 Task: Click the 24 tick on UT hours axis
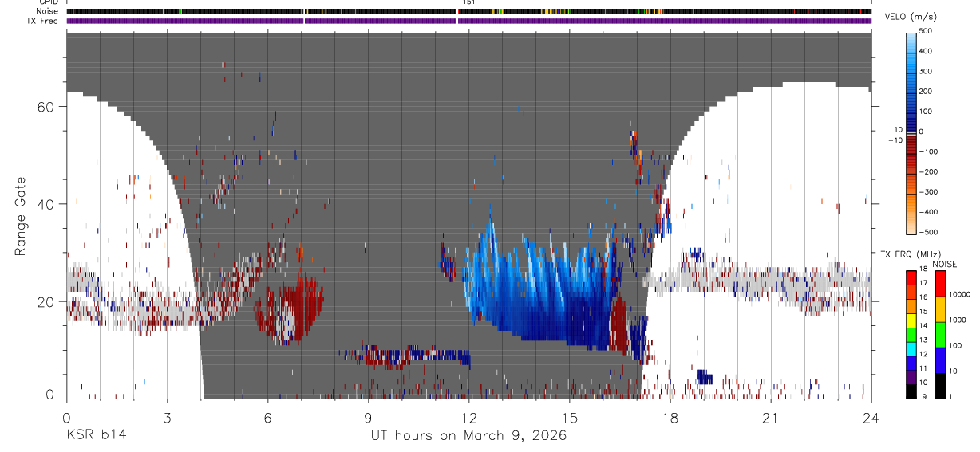pyautogui.click(x=871, y=417)
